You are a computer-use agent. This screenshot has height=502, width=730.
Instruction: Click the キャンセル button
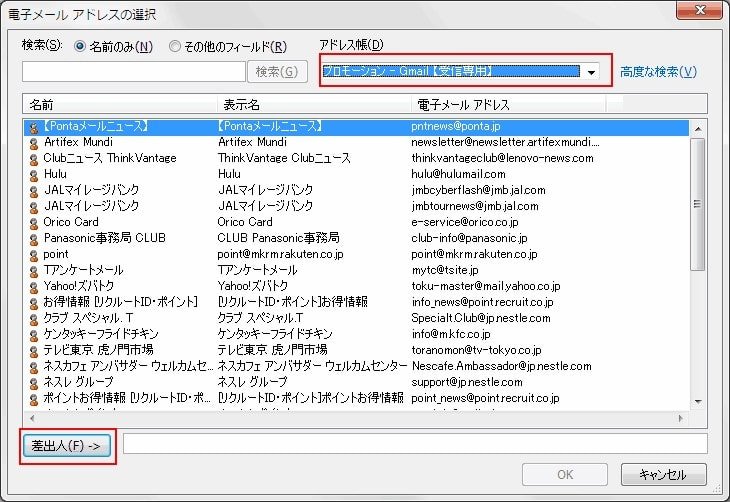click(x=663, y=475)
